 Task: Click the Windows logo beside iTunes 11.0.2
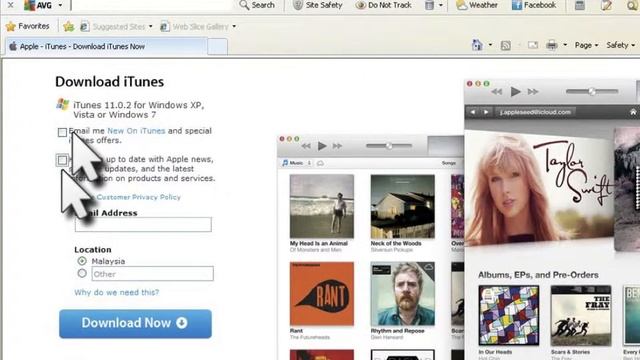tap(62, 104)
